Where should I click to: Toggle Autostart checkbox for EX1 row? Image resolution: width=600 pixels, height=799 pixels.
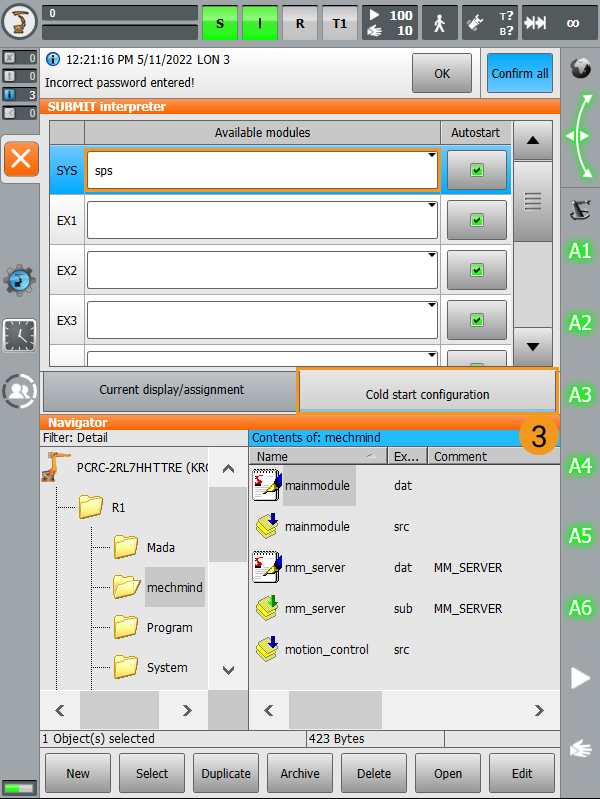pos(476,220)
